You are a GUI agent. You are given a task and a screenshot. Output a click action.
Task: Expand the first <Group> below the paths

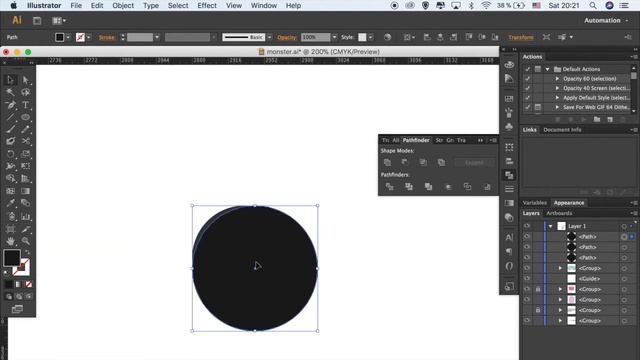pyautogui.click(x=560, y=268)
